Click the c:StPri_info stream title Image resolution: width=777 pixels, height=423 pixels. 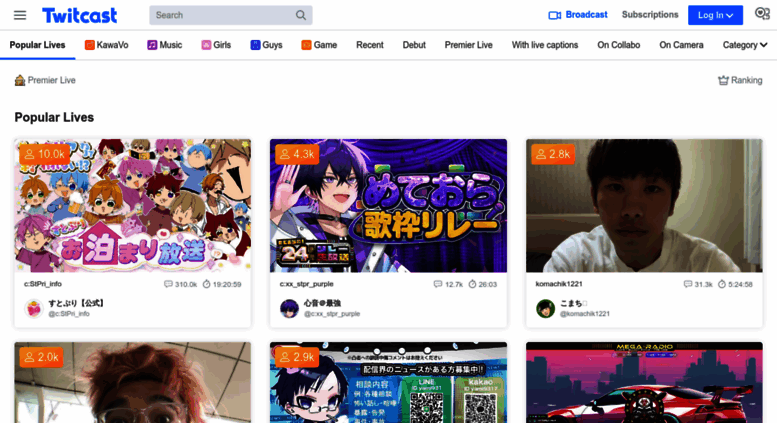click(43, 284)
